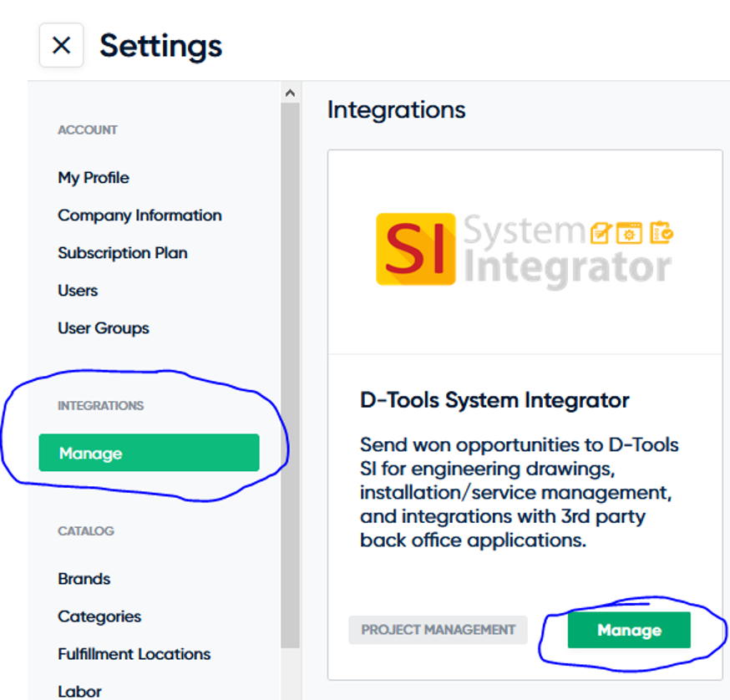The height and width of the screenshot is (700, 730).
Task: Go to Fulfillment Locations
Action: [x=134, y=654]
